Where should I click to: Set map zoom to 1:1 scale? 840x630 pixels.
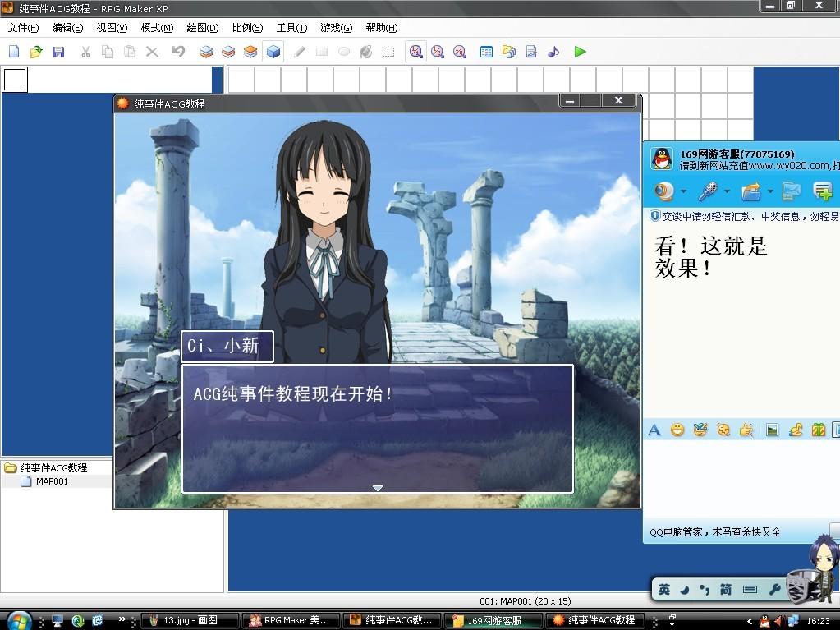point(415,52)
